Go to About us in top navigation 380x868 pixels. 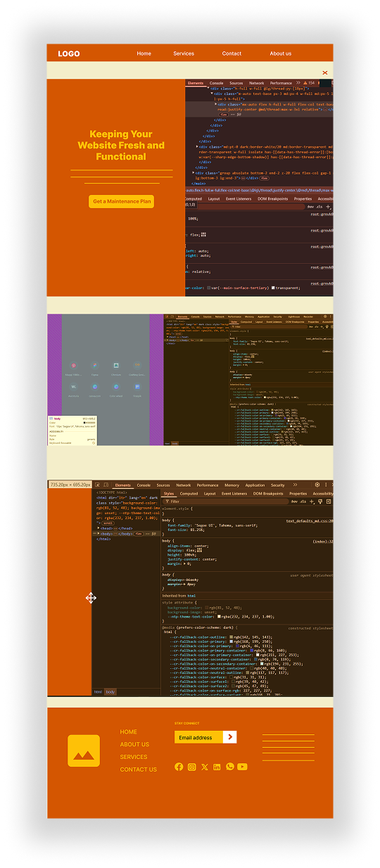click(280, 53)
